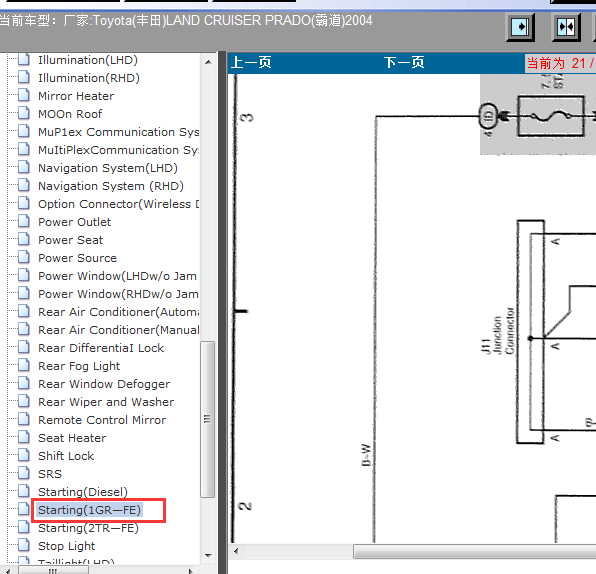Click current page indicator 当前为 21
The image size is (596, 574).
tap(560, 63)
